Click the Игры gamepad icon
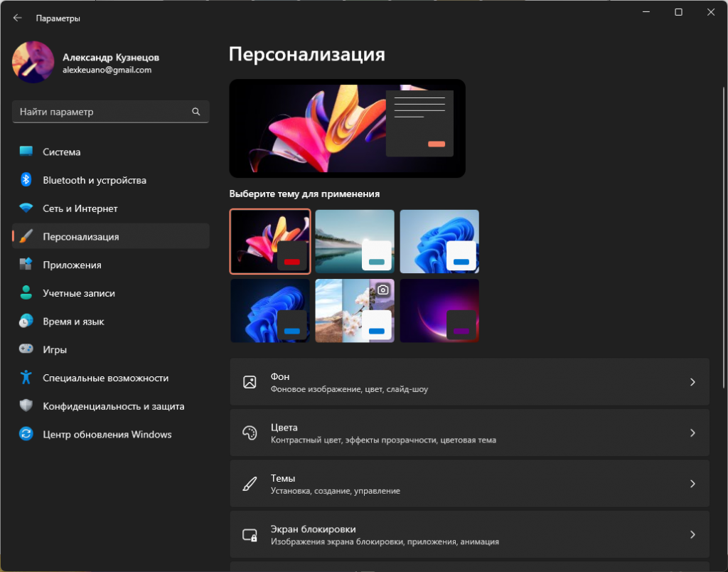Image resolution: width=728 pixels, height=572 pixels. (x=26, y=349)
